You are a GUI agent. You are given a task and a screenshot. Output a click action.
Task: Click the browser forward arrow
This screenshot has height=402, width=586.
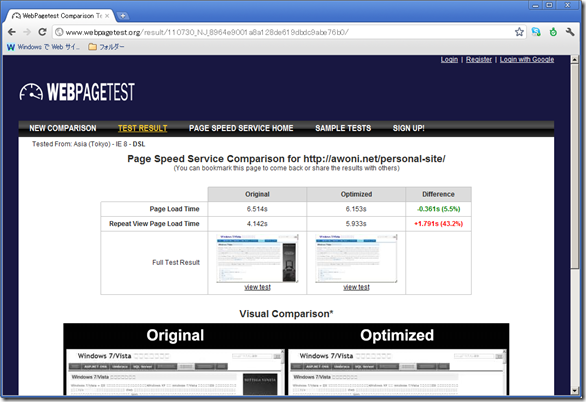coord(27,32)
